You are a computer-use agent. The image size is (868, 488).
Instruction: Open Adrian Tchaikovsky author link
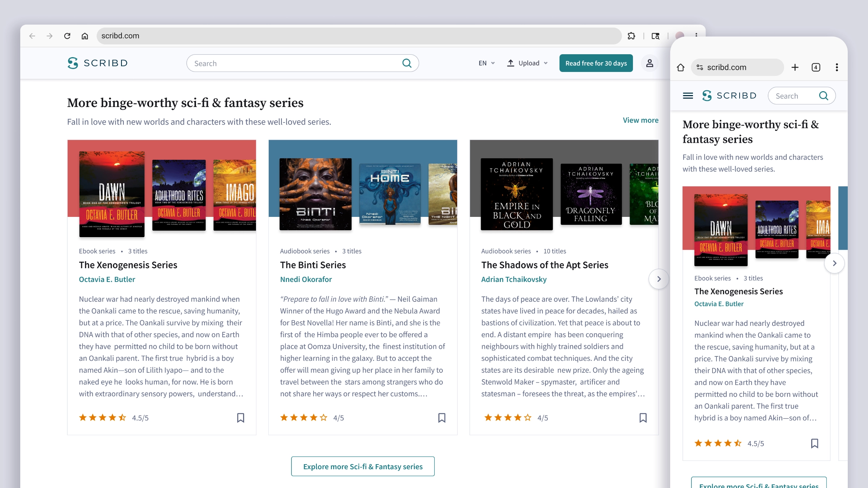(x=514, y=279)
